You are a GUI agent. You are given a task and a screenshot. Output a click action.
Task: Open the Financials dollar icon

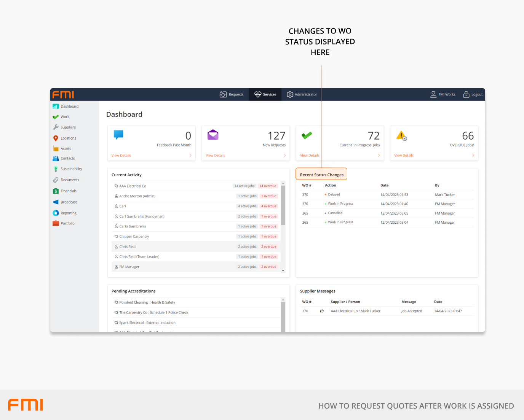tap(56, 191)
